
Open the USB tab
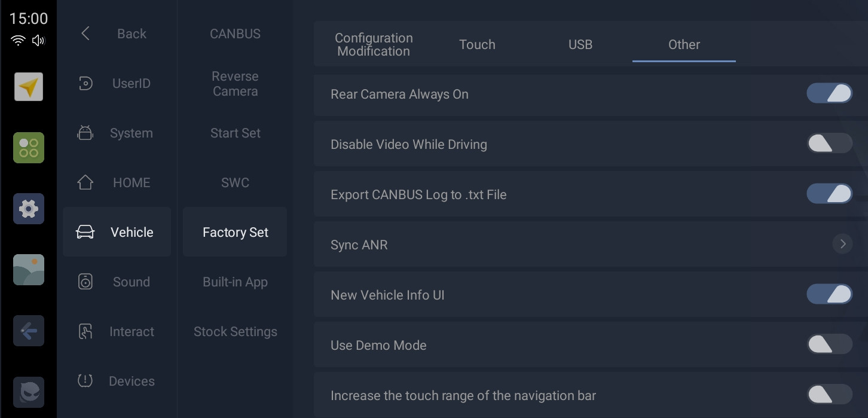(580, 44)
